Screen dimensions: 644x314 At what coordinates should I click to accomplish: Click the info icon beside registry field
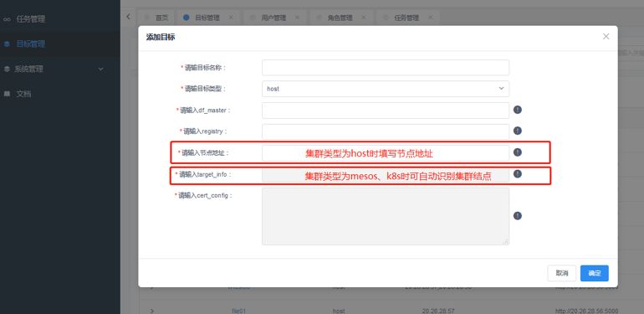(518, 131)
